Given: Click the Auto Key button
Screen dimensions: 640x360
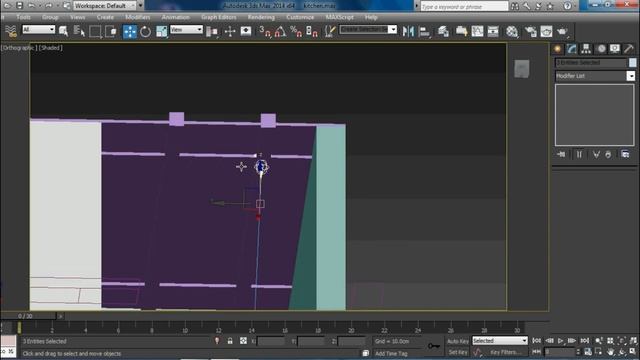Looking at the screenshot, I should 458,341.
